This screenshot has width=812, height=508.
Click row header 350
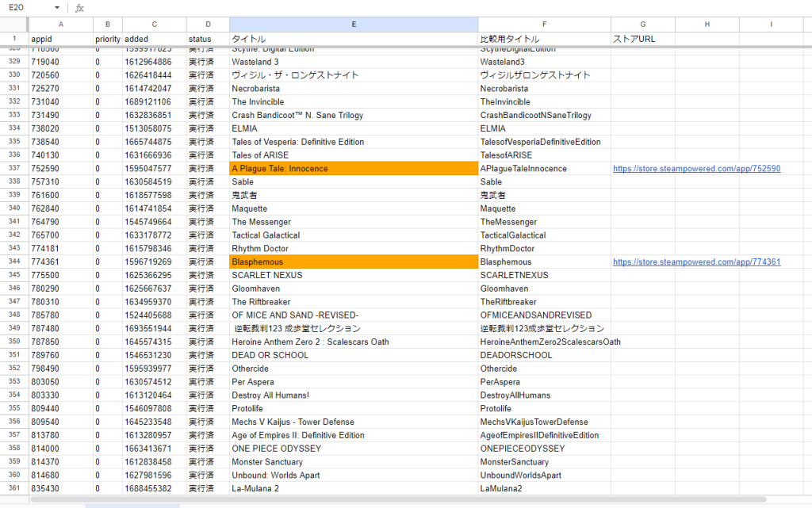point(13,342)
